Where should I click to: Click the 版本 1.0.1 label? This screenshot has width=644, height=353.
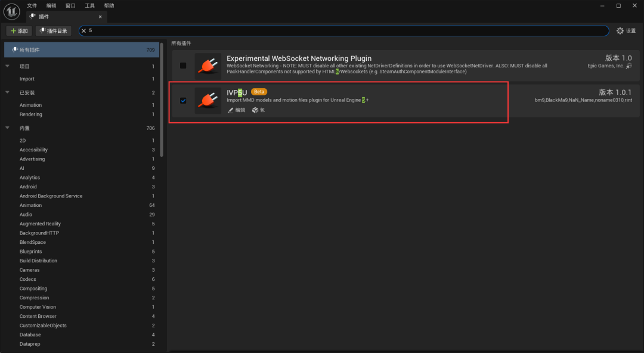click(x=615, y=92)
